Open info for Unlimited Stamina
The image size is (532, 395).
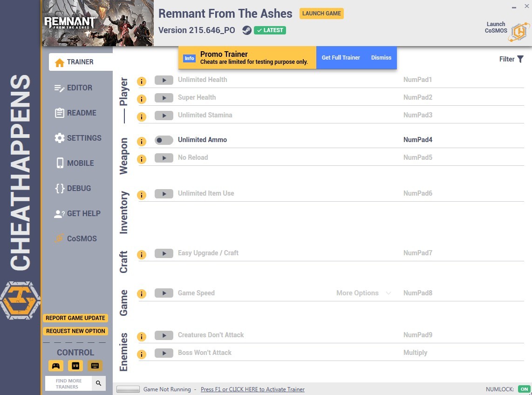[x=142, y=117]
